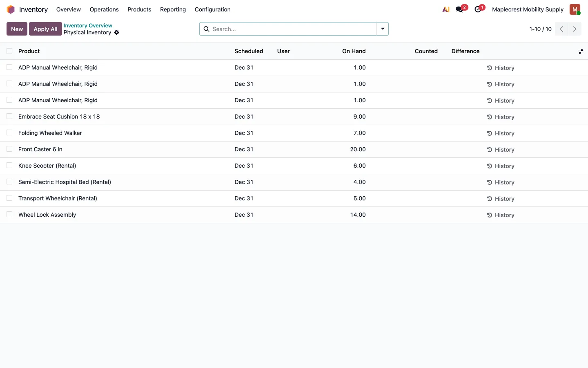Select the Knee Scooter (Rental) row checkbox
Screen dimensions: 588x368
pyautogui.click(x=9, y=166)
